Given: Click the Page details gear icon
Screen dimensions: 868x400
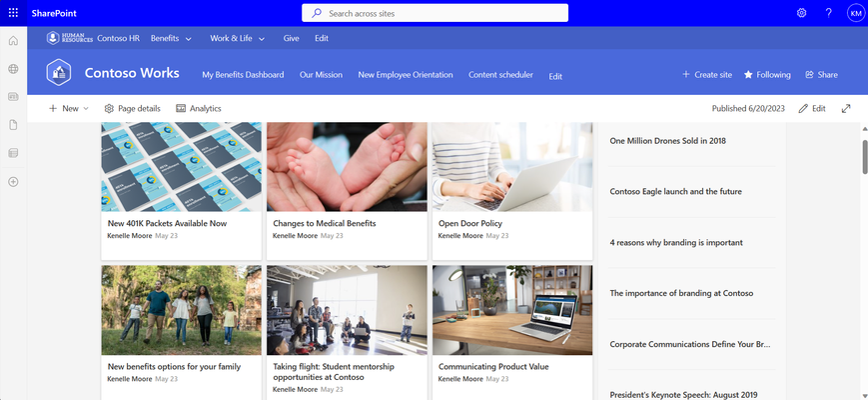Looking at the screenshot, I should (109, 109).
